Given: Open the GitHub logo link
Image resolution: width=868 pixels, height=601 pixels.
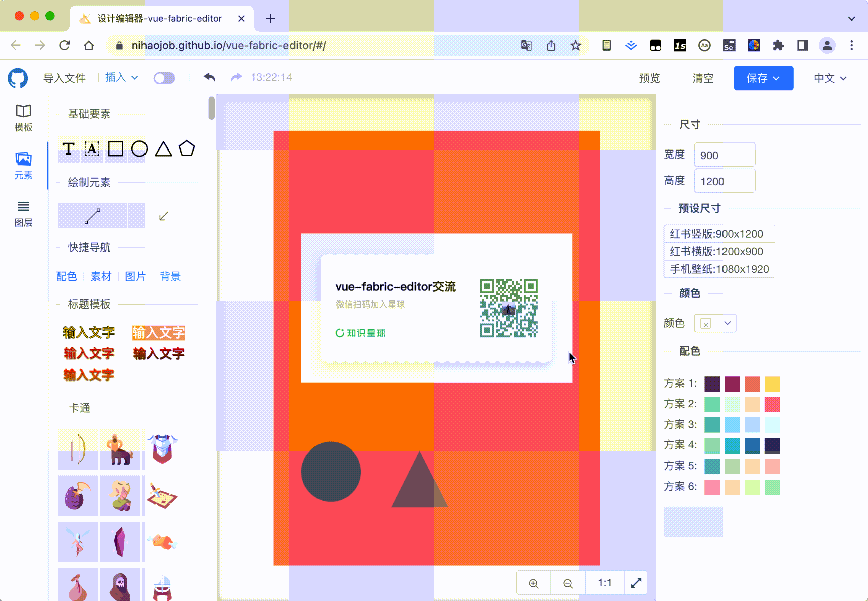Looking at the screenshot, I should [18, 78].
